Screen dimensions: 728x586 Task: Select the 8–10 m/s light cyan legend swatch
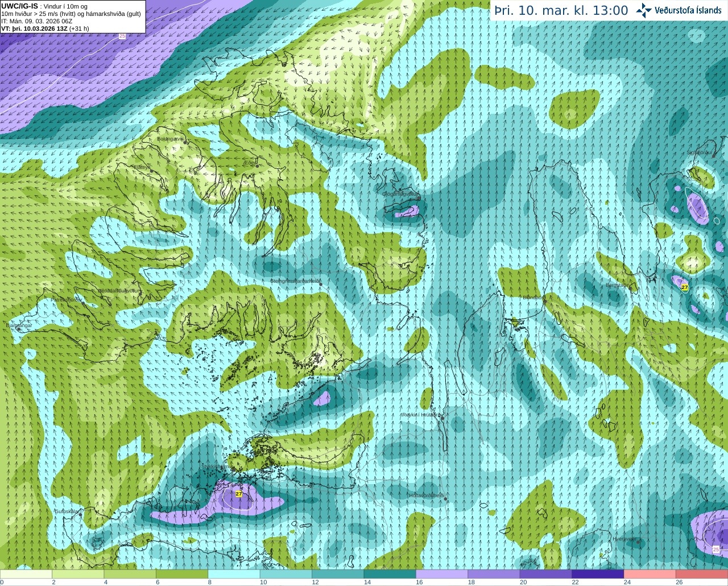click(234, 574)
